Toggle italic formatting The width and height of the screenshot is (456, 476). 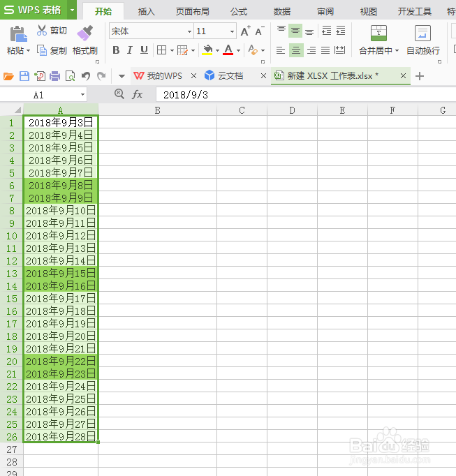130,50
